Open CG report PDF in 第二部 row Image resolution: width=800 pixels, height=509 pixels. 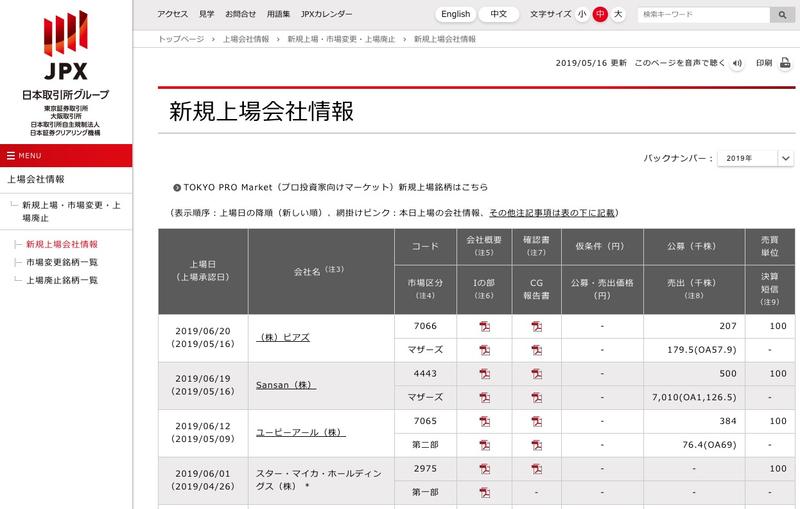pos(536,445)
